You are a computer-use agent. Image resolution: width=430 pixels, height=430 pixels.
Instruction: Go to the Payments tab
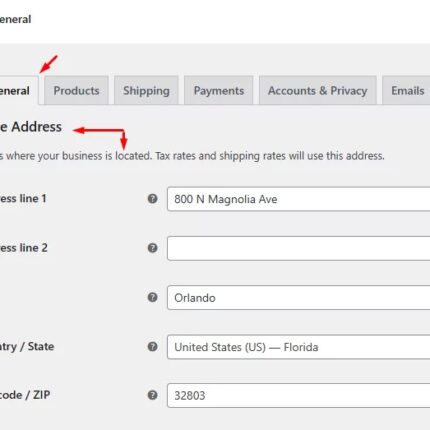[x=219, y=90]
